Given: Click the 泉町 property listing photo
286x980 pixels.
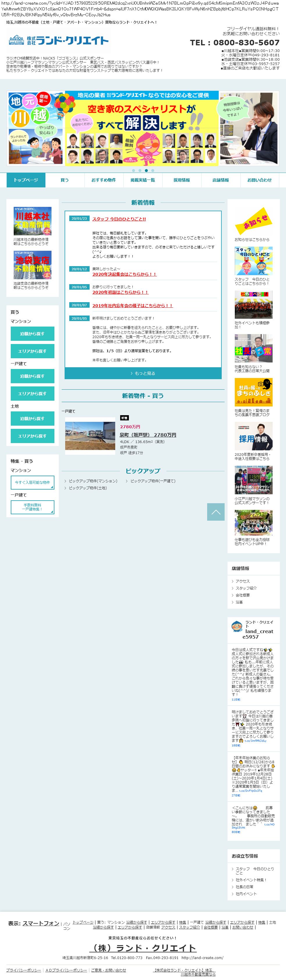Looking at the screenshot, I should point(90,436).
